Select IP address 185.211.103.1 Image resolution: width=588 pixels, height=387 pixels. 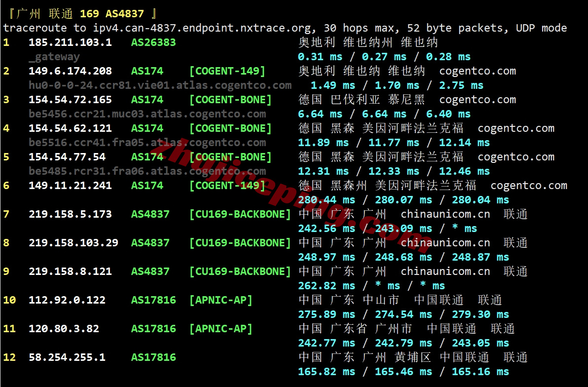(70, 42)
